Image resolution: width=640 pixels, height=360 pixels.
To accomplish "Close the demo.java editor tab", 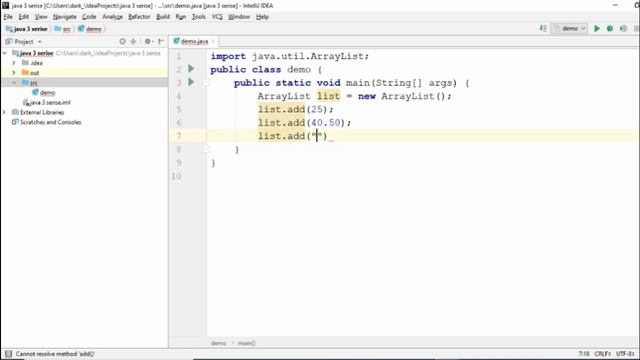I will 213,42.
